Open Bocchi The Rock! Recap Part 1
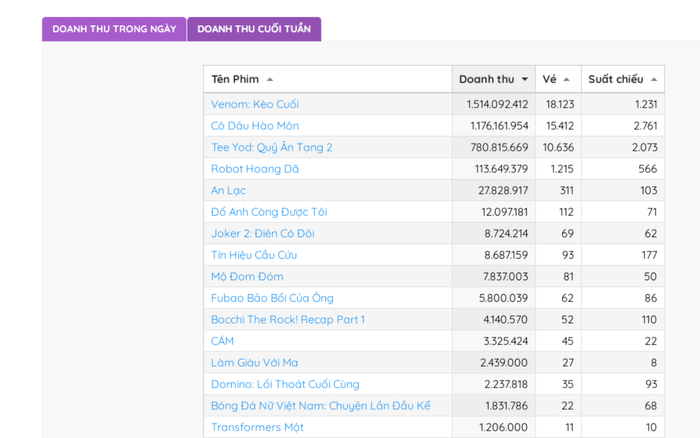Viewport: 700px width, 438px height. (288, 319)
